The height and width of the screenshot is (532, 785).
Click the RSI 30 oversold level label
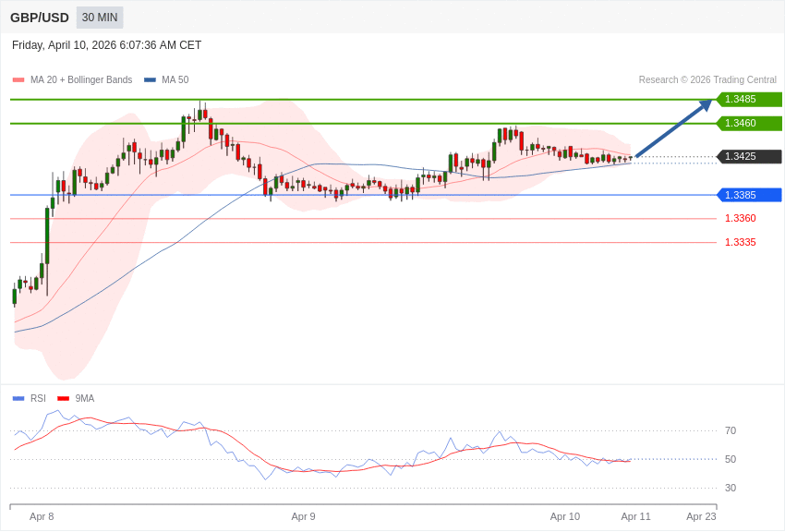[731, 489]
